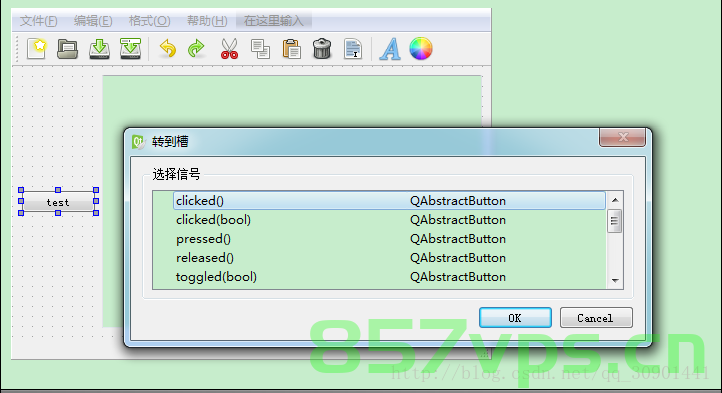Confirm with the OK button
This screenshot has height=393, width=722.
tap(515, 318)
